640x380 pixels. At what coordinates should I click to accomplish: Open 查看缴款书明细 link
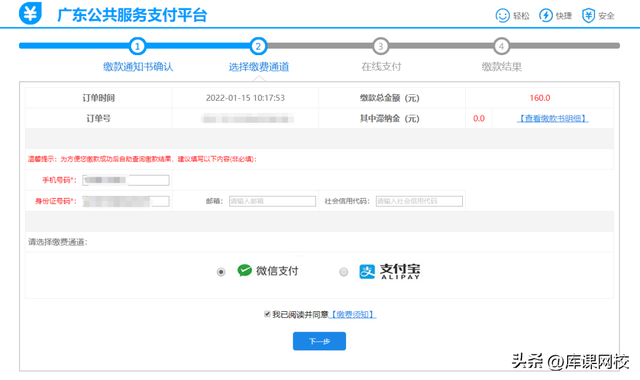[x=553, y=118]
